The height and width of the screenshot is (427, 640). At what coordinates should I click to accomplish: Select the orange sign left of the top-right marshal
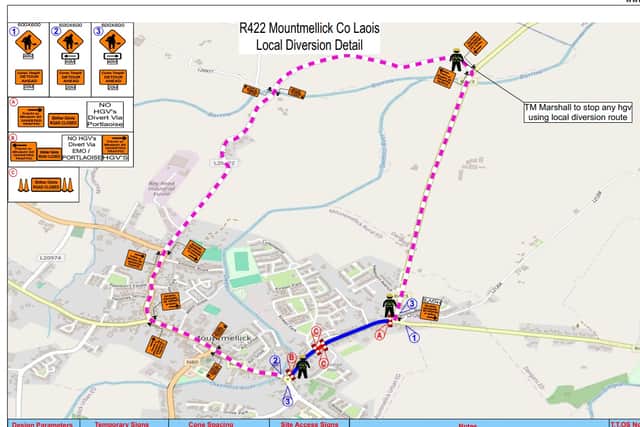tap(444, 78)
